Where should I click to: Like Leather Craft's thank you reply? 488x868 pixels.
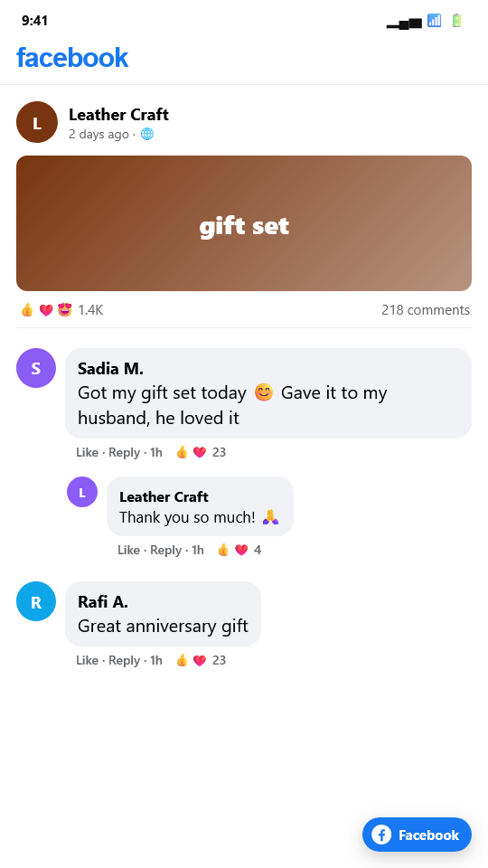(128, 550)
